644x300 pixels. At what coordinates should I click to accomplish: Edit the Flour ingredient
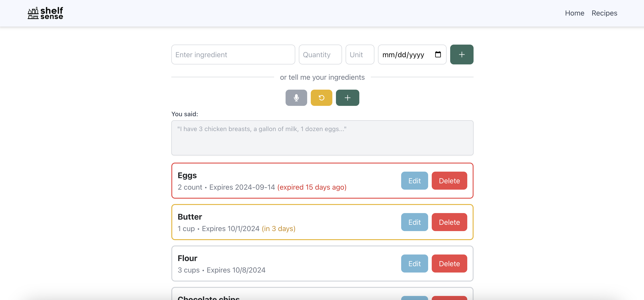(414, 264)
